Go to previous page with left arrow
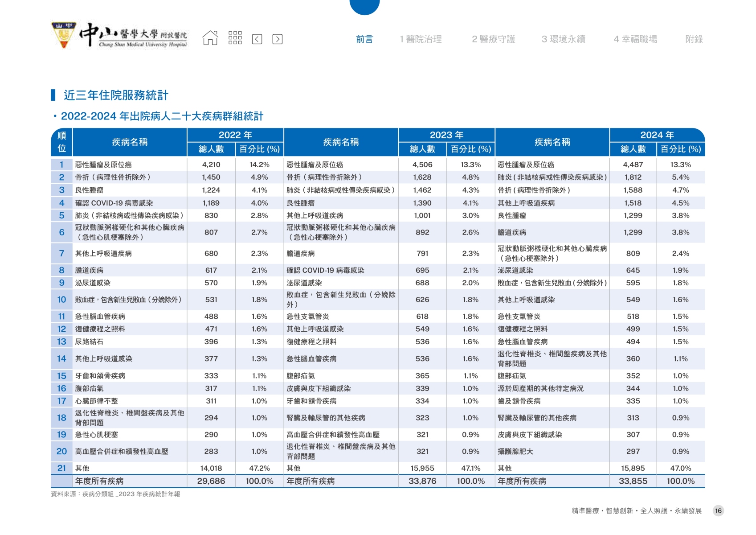Image resolution: width=756 pixels, height=535 pixels. click(257, 39)
